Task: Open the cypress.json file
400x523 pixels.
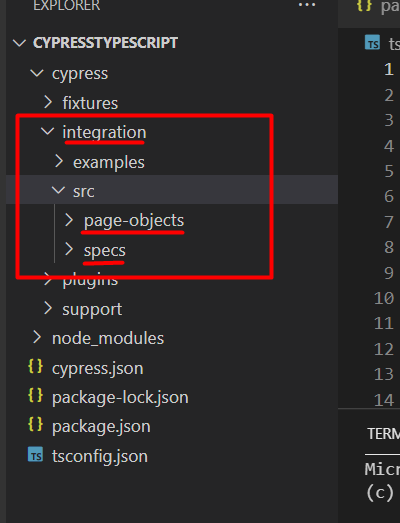Action: coord(98,368)
